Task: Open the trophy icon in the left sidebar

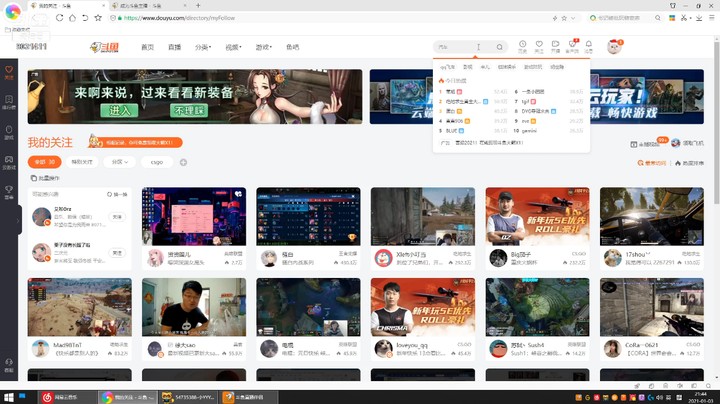Action: click(x=9, y=192)
